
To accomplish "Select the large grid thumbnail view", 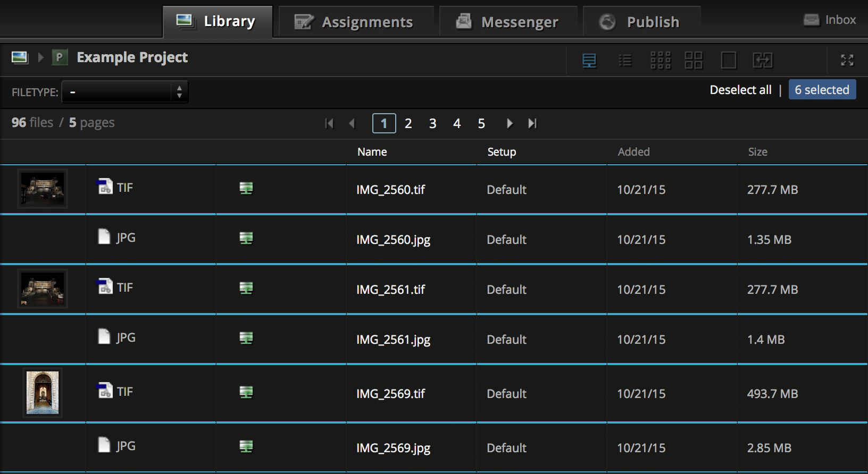I will (694, 61).
